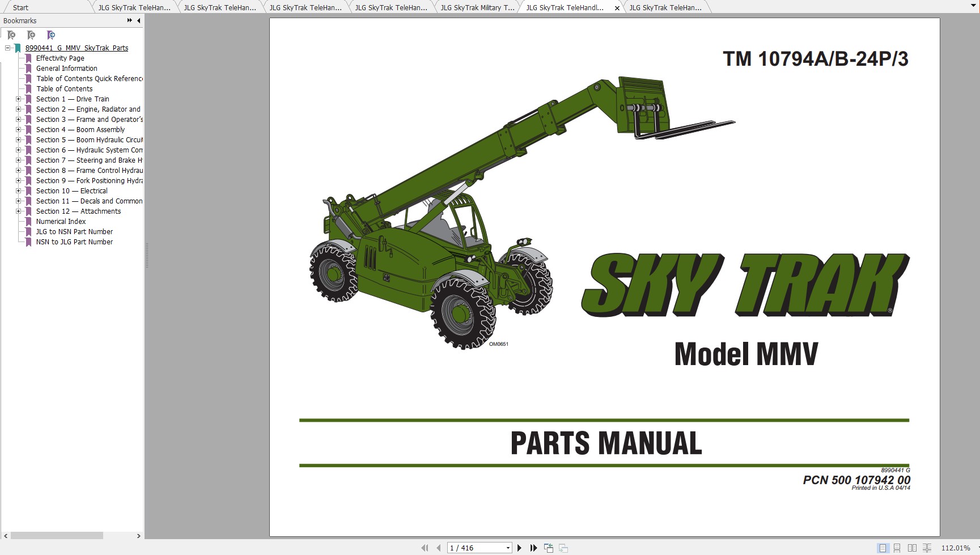This screenshot has width=980, height=555.
Task: Open Section 9 — Fork Positioning bookmark
Action: tap(90, 180)
